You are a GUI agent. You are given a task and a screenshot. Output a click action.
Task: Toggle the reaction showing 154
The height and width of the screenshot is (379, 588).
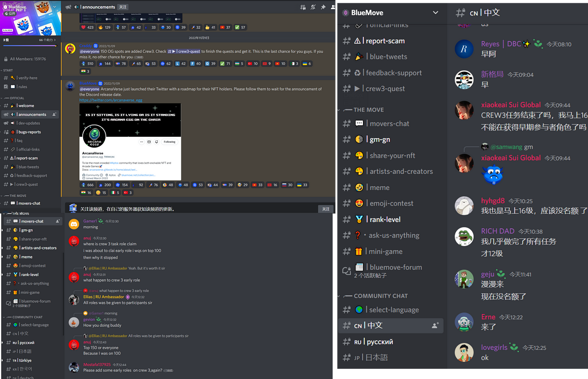(122, 185)
